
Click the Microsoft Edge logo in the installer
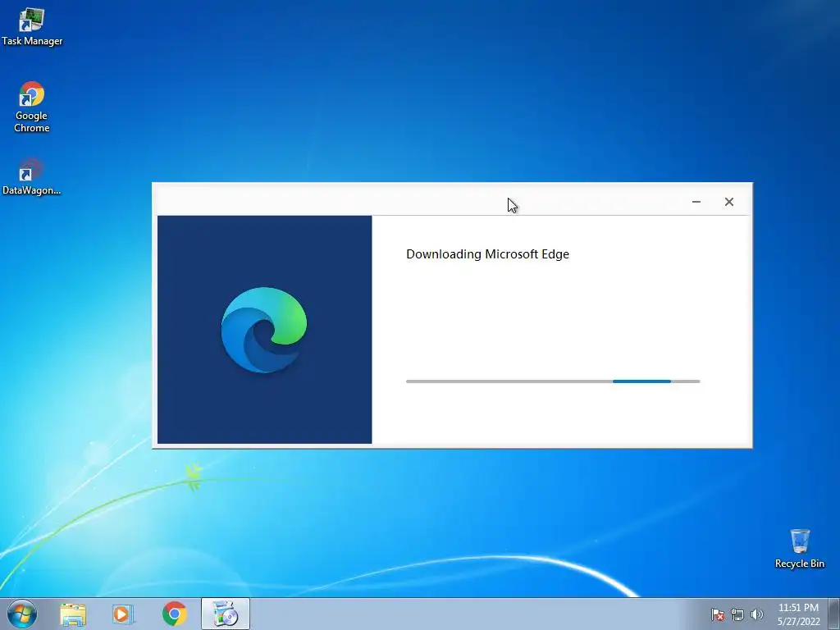click(264, 330)
